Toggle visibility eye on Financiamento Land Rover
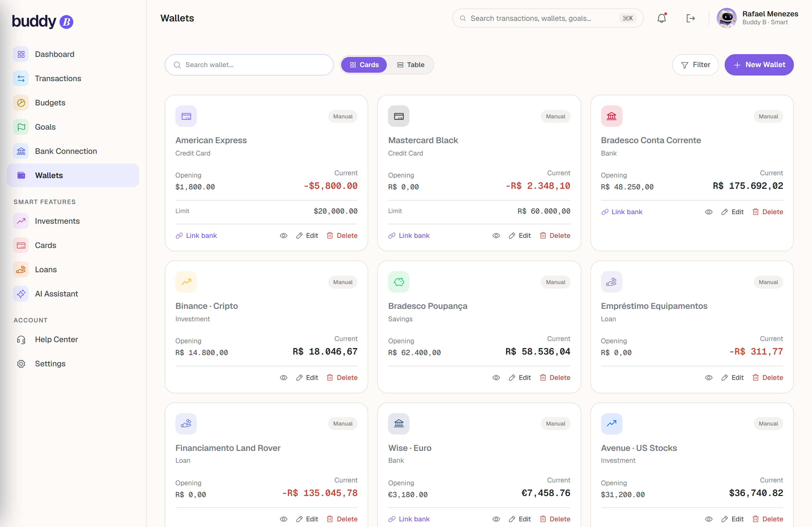The width and height of the screenshot is (812, 527). [284, 519]
